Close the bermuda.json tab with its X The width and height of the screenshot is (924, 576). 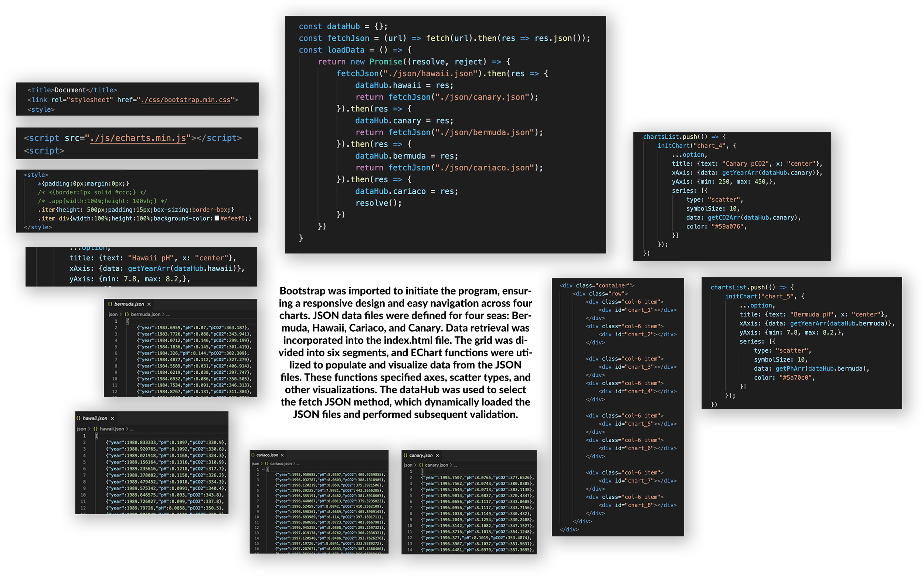[149, 304]
